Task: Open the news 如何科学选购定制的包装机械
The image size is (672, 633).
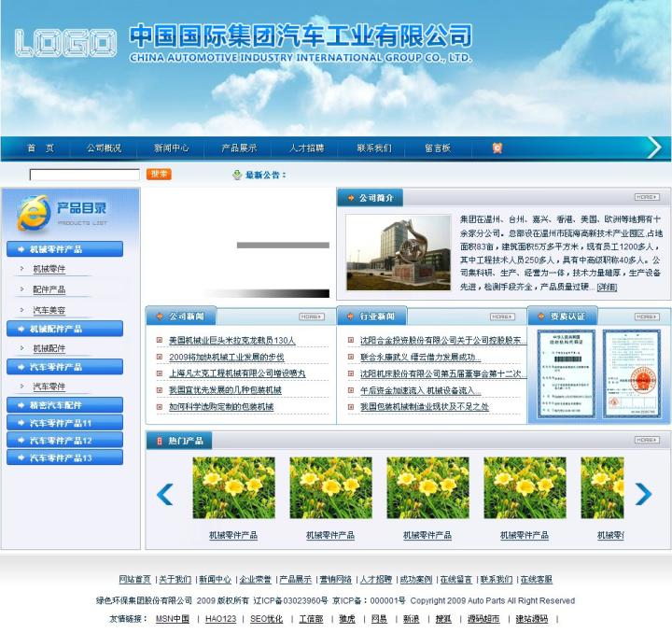Action: 221,407
